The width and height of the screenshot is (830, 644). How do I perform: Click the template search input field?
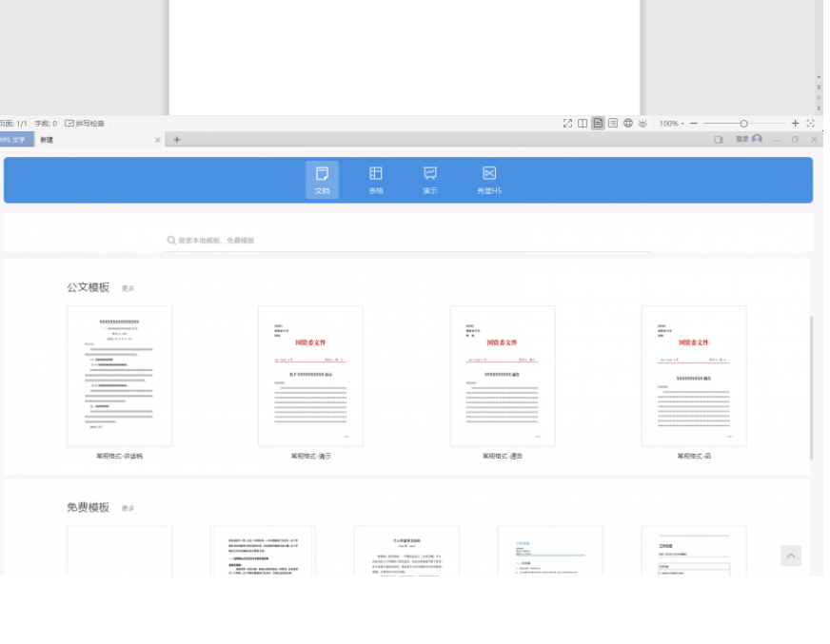click(x=408, y=241)
